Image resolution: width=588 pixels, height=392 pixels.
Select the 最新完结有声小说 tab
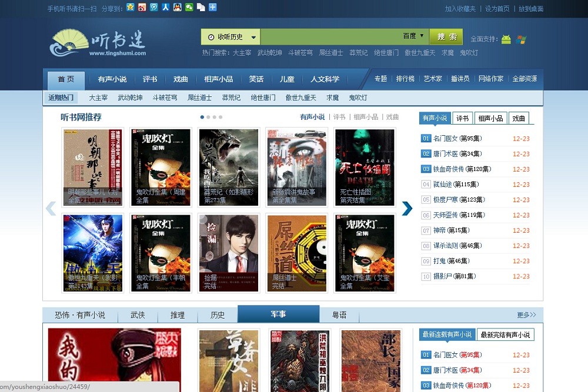pos(505,334)
